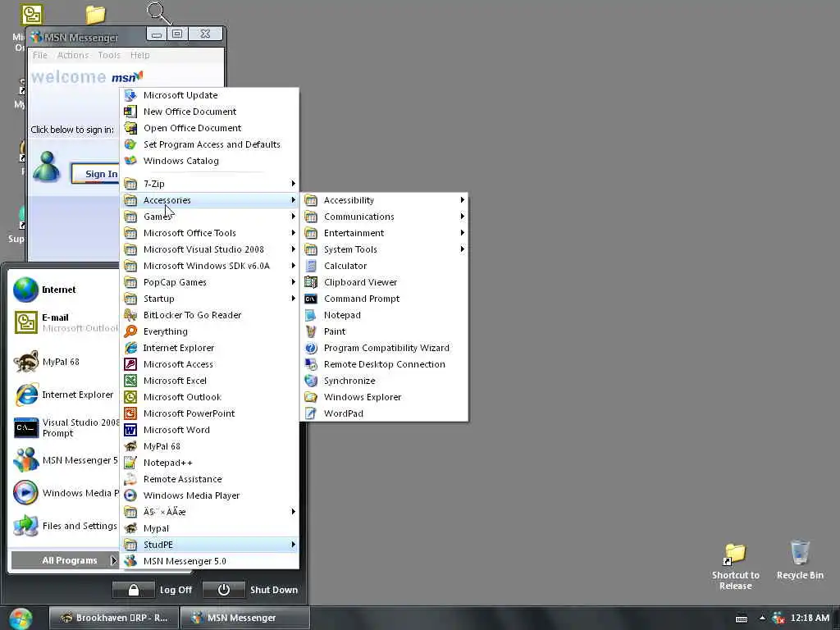Image resolution: width=840 pixels, height=630 pixels.
Task: Open Windows Explorer from Accessories
Action: click(x=384, y=397)
